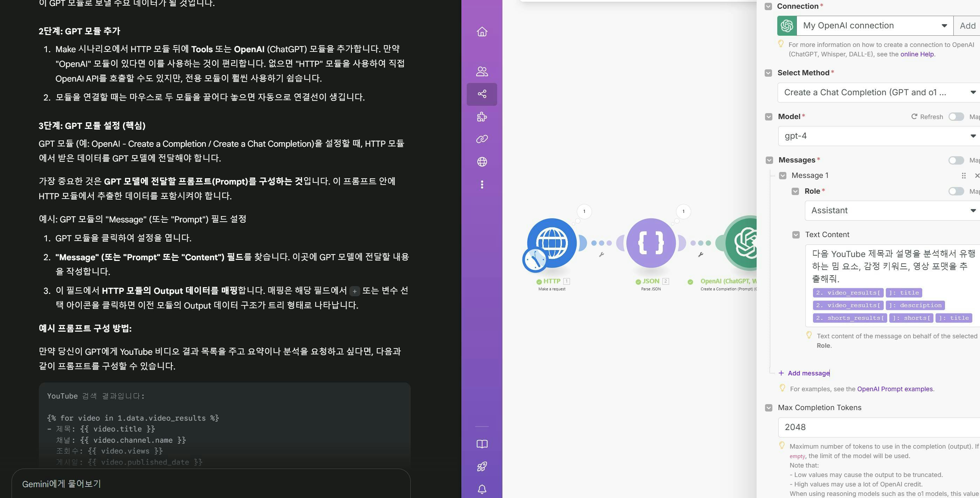Click the notifications bell icon
This screenshot has width=980, height=498.
tap(482, 489)
